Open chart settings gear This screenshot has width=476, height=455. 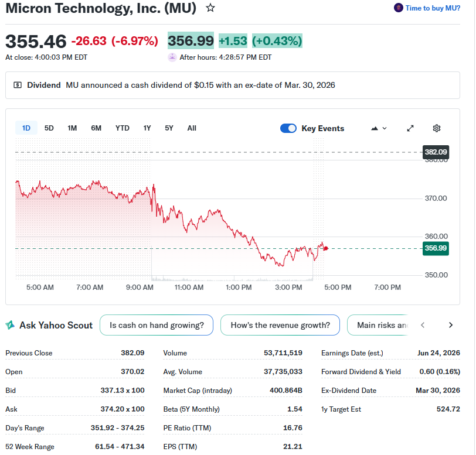437,128
